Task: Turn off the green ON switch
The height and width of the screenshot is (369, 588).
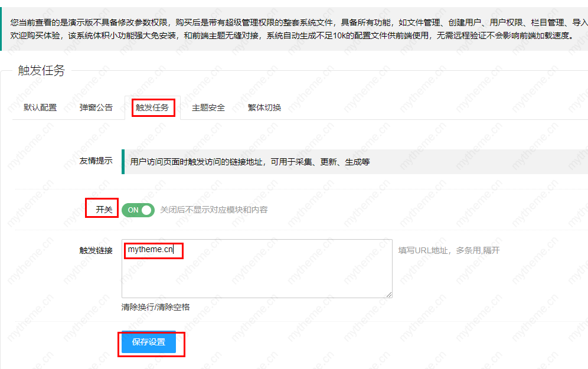Action: [138, 210]
